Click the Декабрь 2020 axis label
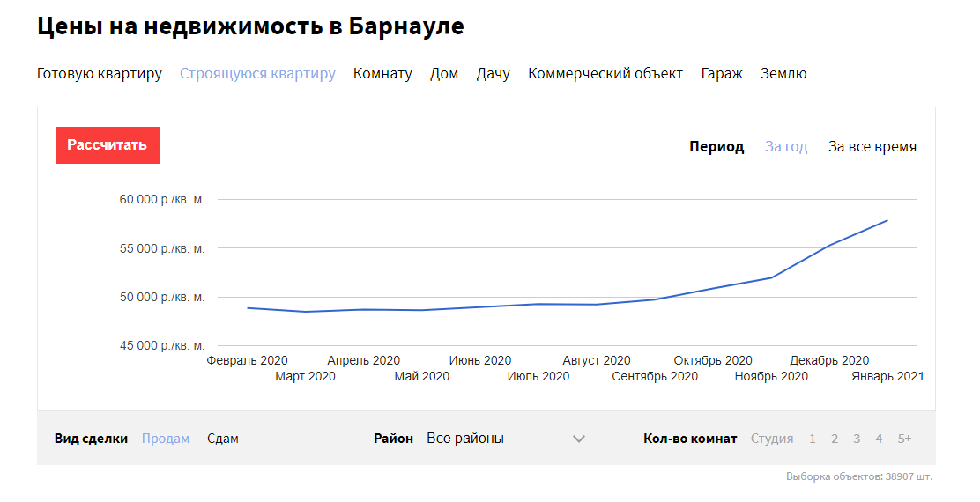 coord(829,360)
